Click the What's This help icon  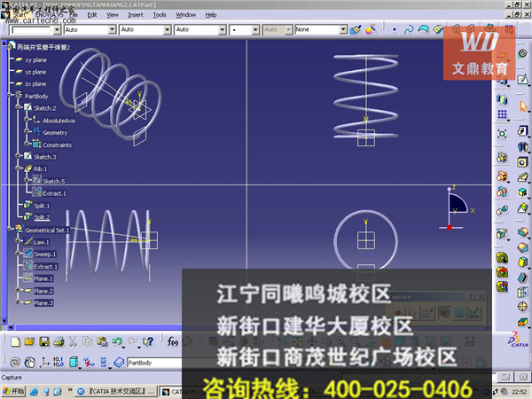coord(148,341)
